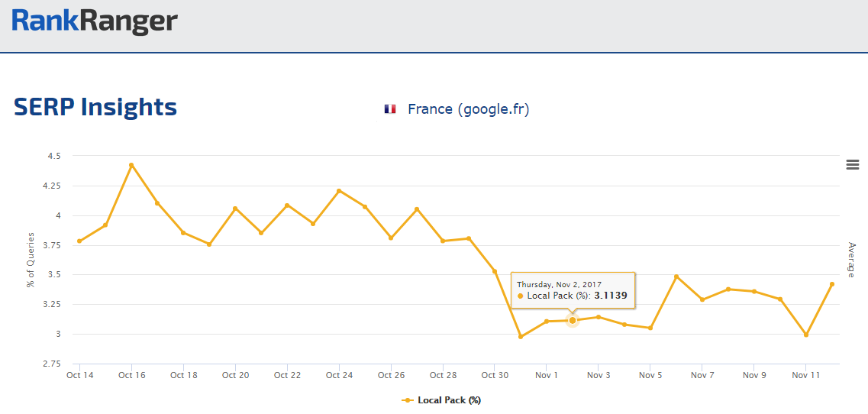Select the Oct 20 data point
The image size is (868, 414).
click(235, 209)
